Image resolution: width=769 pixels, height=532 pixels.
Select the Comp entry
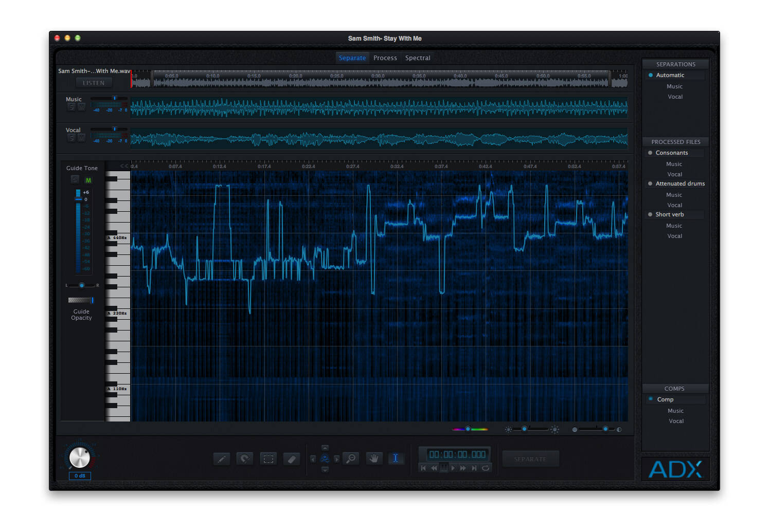[x=675, y=399]
